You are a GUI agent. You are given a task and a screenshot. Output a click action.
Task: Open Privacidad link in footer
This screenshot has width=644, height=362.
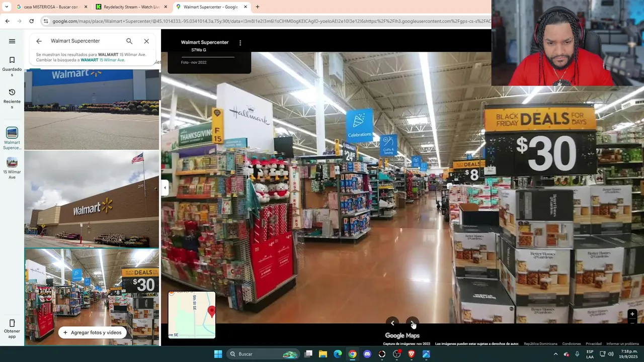594,344
